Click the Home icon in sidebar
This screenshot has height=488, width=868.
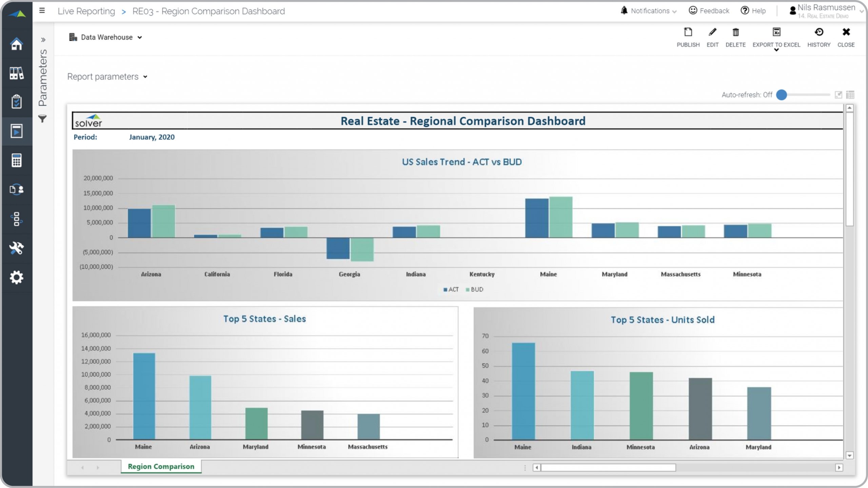click(x=16, y=44)
